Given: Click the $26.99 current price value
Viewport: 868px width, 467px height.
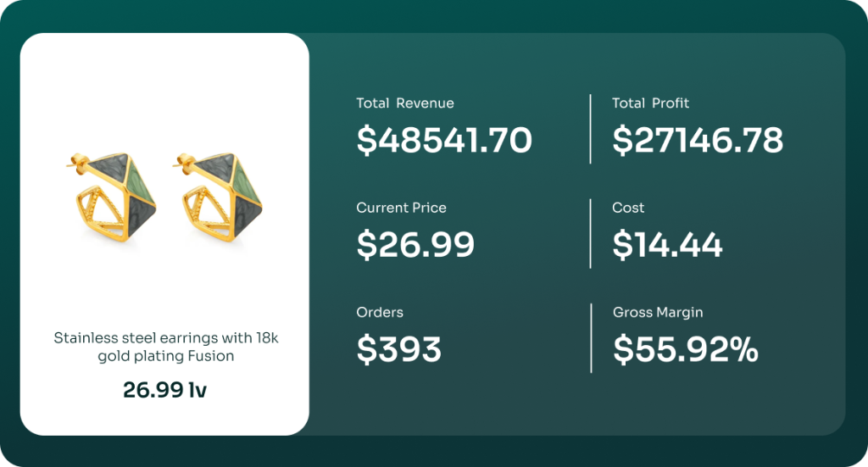Looking at the screenshot, I should tap(415, 245).
